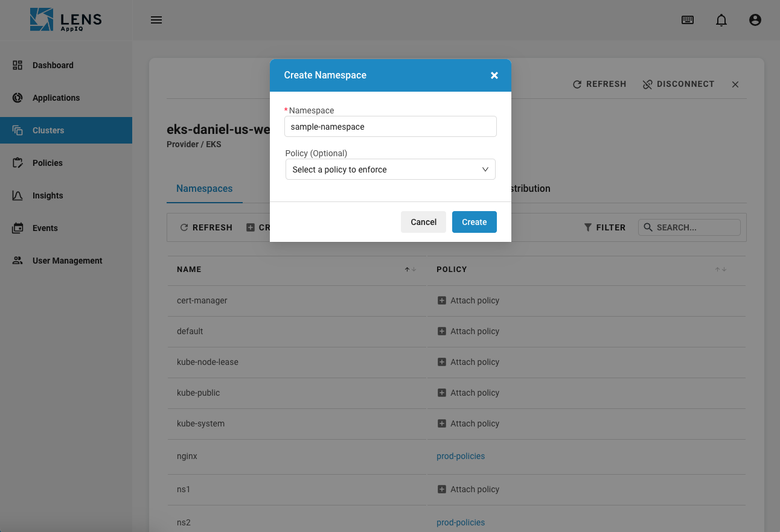Image resolution: width=780 pixels, height=532 pixels.
Task: Click plus icon for cert-manager policy
Action: coord(441,300)
